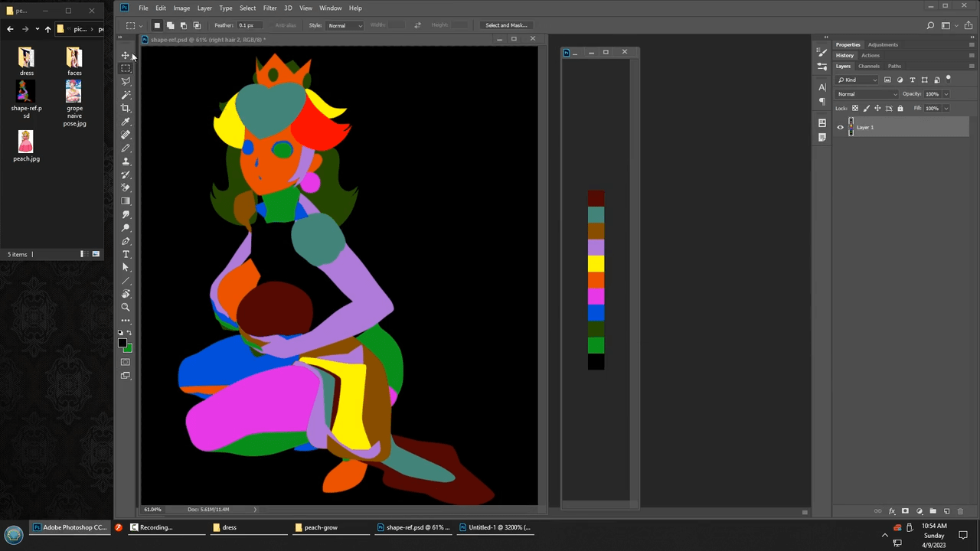Open the Style dropdown in options bar

pyautogui.click(x=345, y=25)
